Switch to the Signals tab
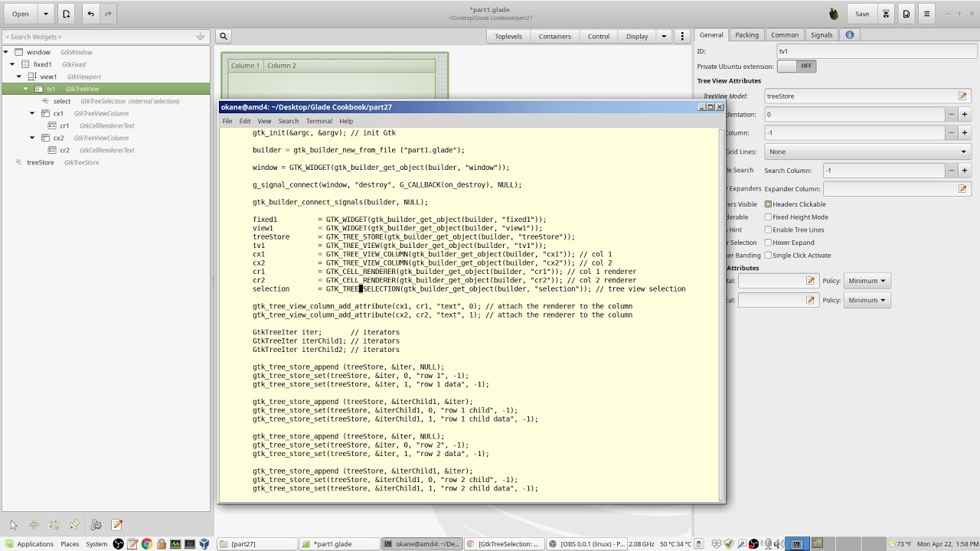 822,35
